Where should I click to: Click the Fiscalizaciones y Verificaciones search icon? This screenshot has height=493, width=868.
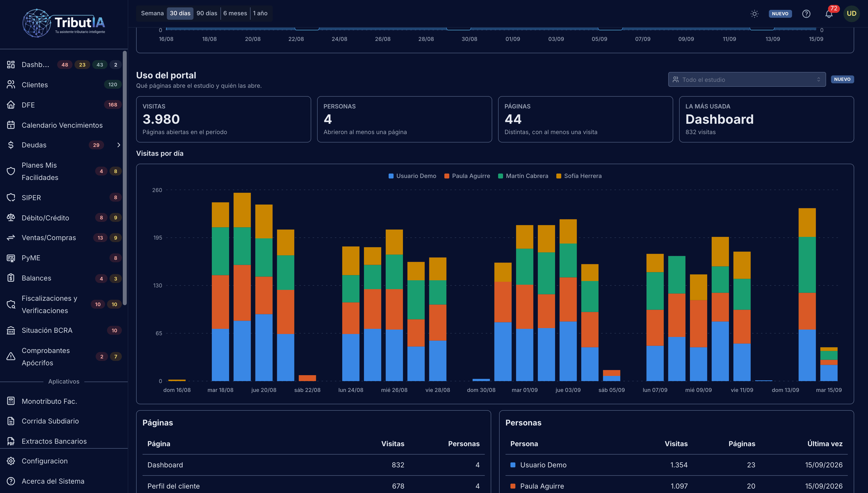(11, 304)
